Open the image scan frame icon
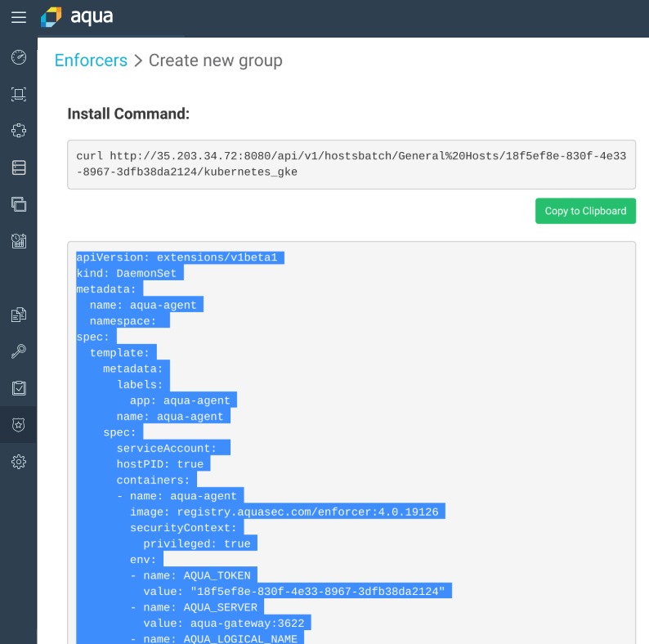The width and height of the screenshot is (649, 644). click(19, 94)
